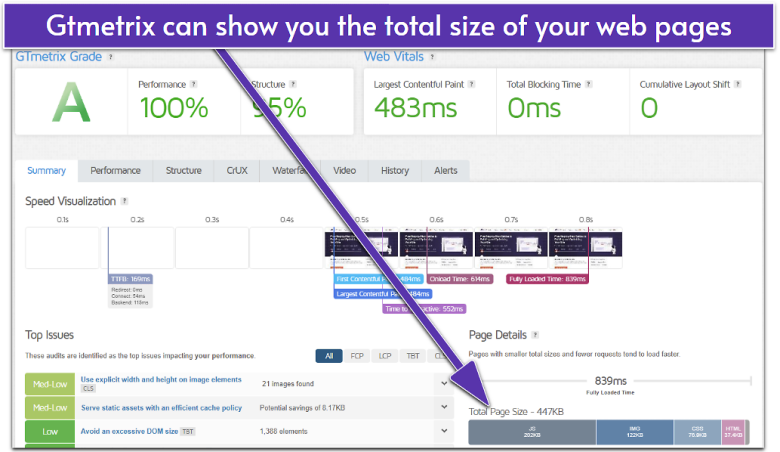The width and height of the screenshot is (780, 452).
Task: Open help icon next to GTmetrix Grade
Action: point(110,57)
